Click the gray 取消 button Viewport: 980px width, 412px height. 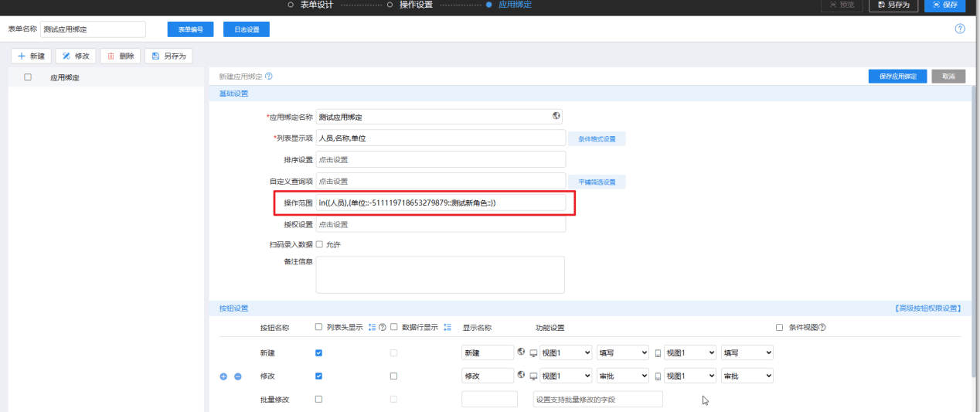(948, 77)
